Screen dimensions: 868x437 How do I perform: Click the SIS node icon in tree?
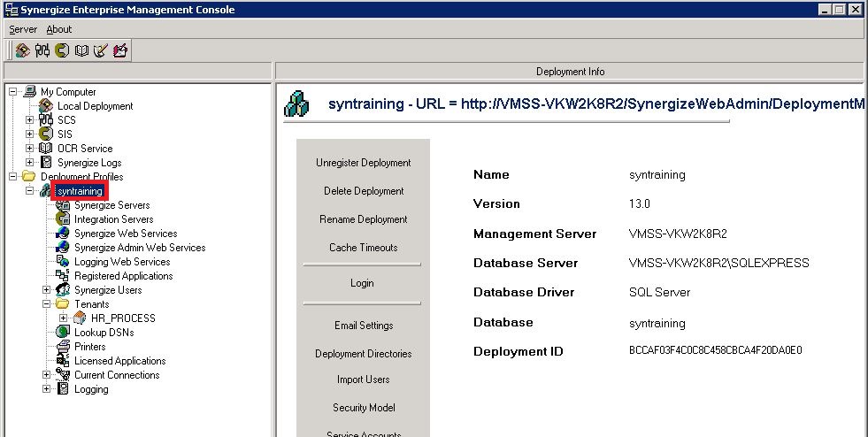pyautogui.click(x=46, y=134)
